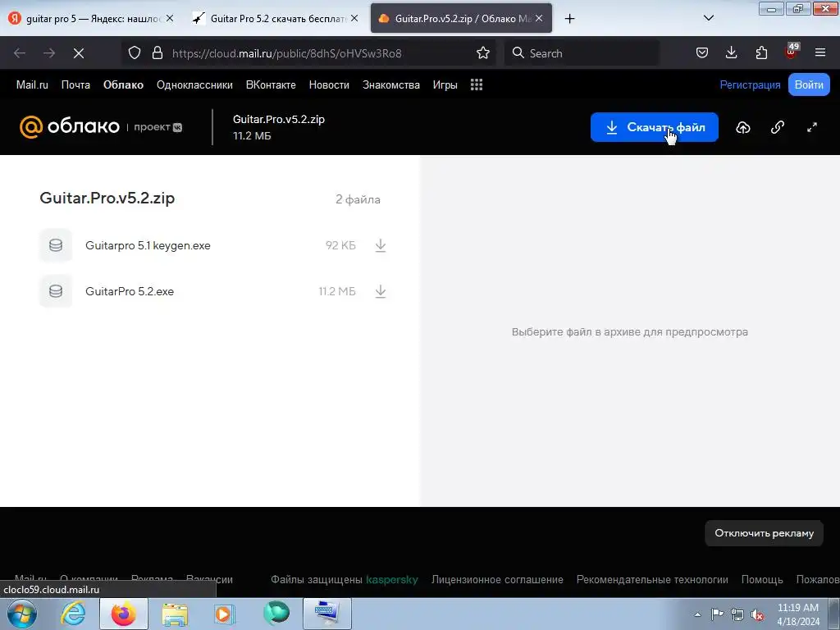Open the Облако logo home link
Viewport: 840px width, 630px height.
tap(70, 127)
